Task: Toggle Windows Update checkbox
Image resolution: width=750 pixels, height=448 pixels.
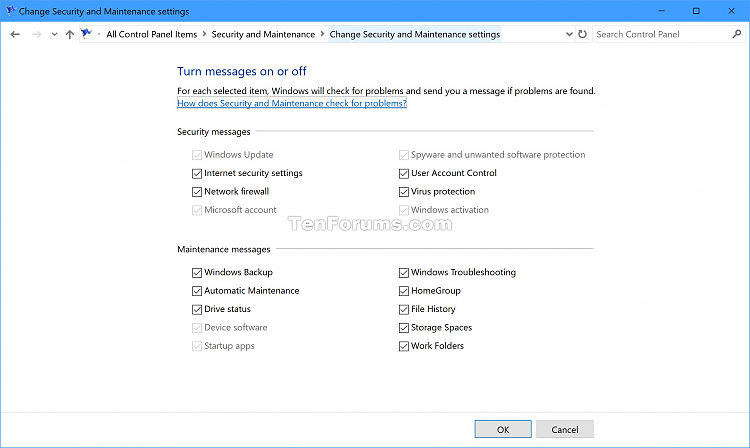Action: tap(197, 155)
